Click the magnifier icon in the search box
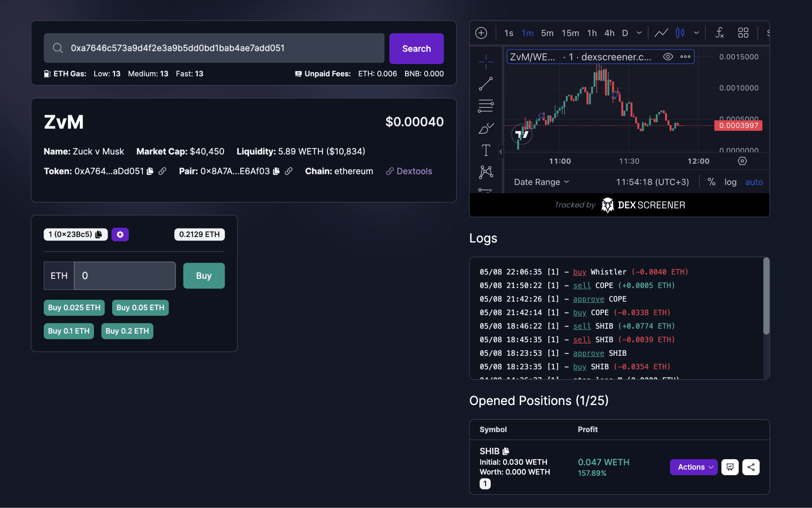 58,48
